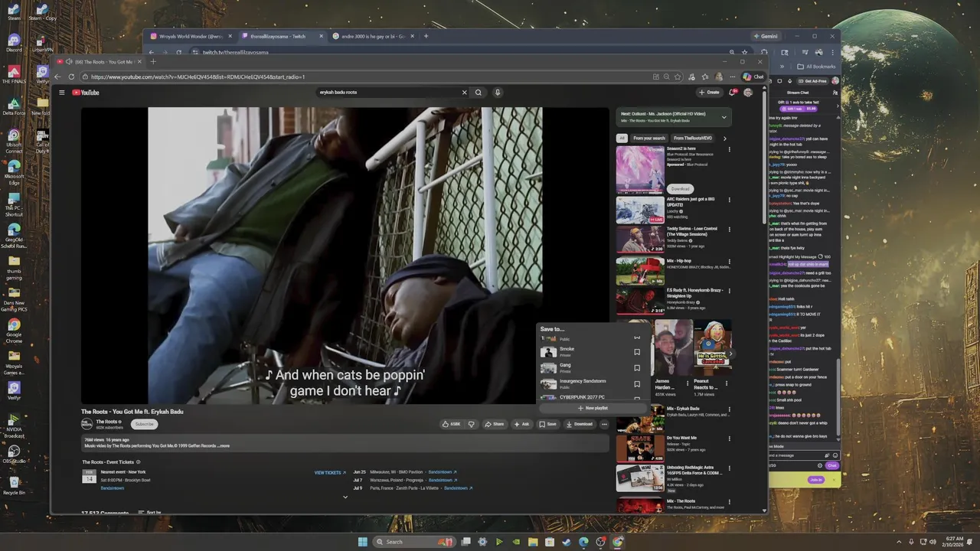The width and height of the screenshot is (980, 551).
Task: Reload the YouTube page
Action: 71,77
